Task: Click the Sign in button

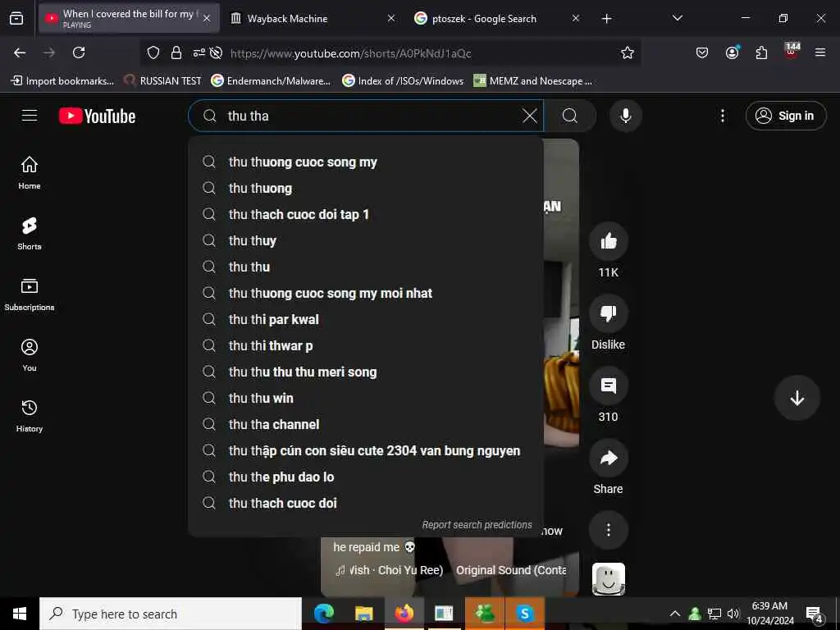Action: click(785, 116)
